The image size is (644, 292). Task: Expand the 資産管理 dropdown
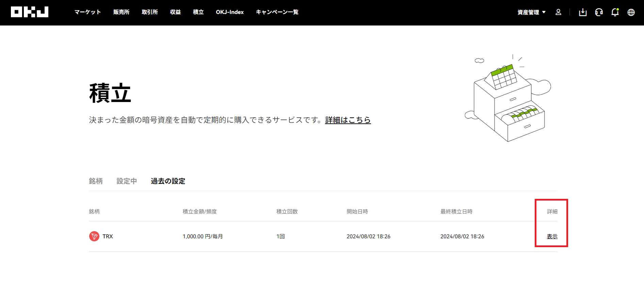(531, 12)
